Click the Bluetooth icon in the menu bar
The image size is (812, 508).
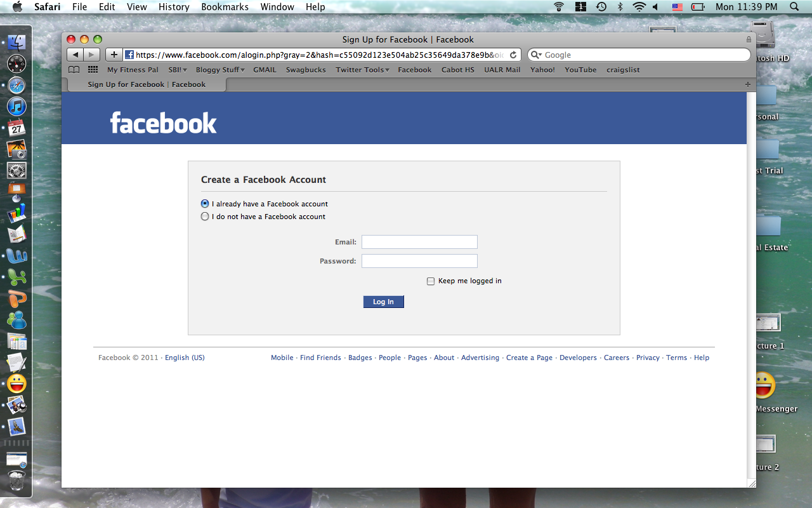pos(620,7)
